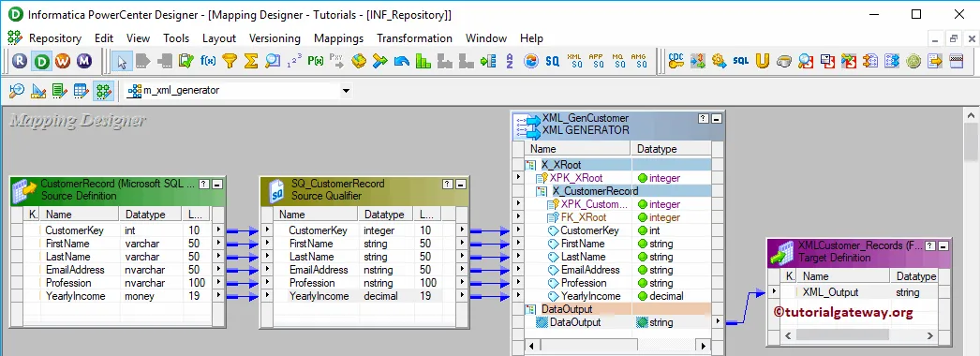
Task: Add a Union (U) transformation
Action: pos(762,61)
